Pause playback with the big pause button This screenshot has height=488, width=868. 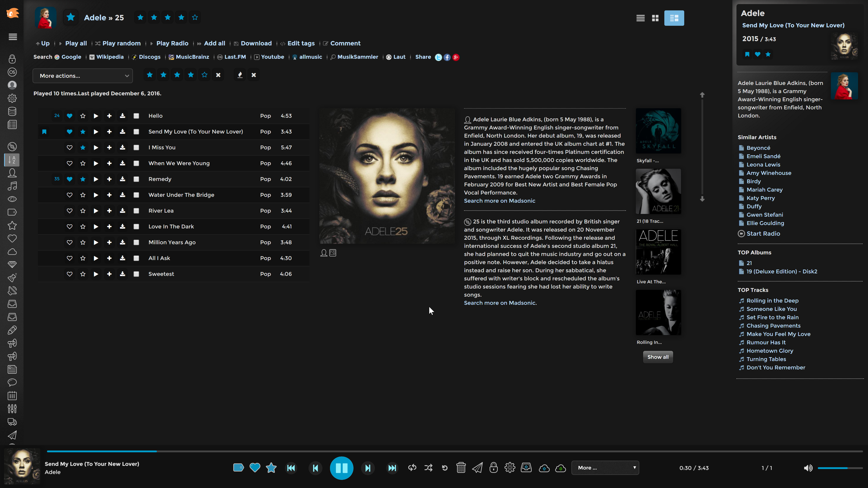coord(341,468)
